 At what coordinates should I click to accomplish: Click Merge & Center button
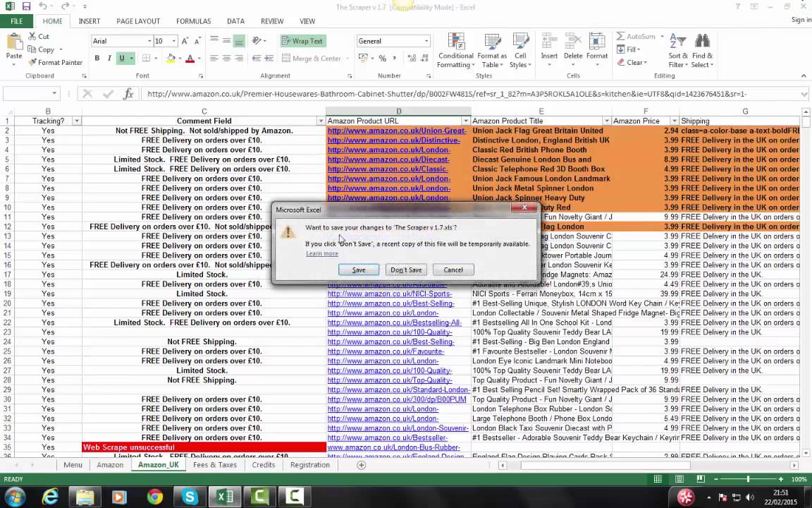click(x=312, y=59)
